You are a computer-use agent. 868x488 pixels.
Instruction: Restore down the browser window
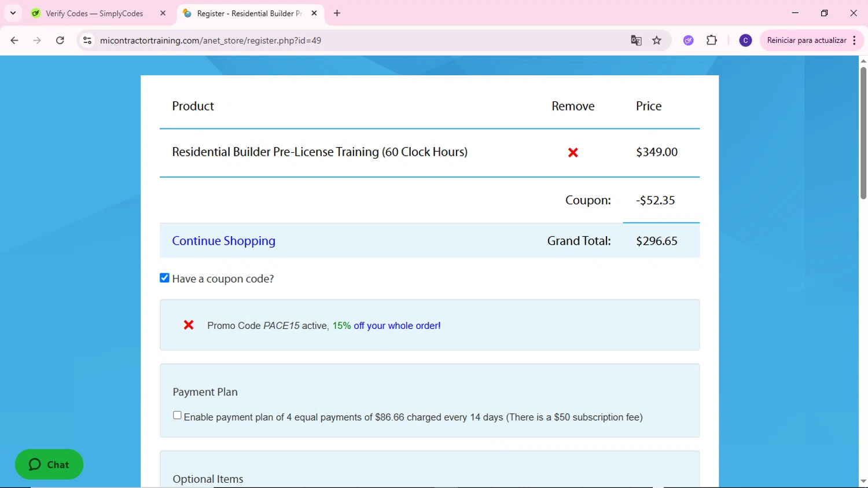(825, 13)
